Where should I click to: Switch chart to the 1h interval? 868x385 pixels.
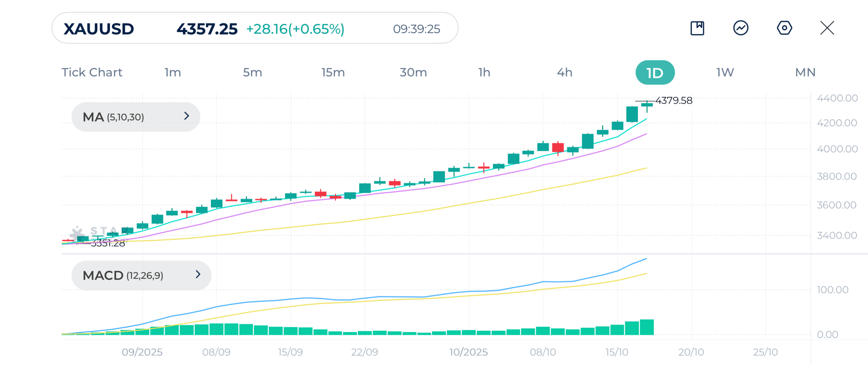(x=484, y=73)
